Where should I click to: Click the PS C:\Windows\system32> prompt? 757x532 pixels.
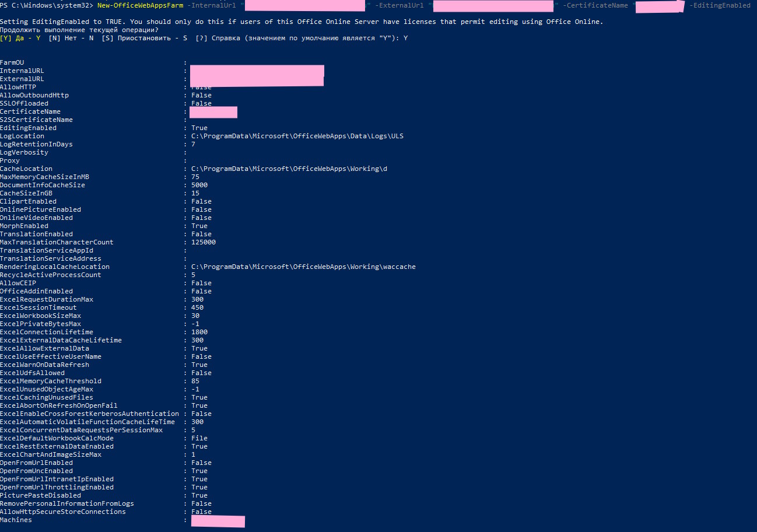click(x=47, y=5)
